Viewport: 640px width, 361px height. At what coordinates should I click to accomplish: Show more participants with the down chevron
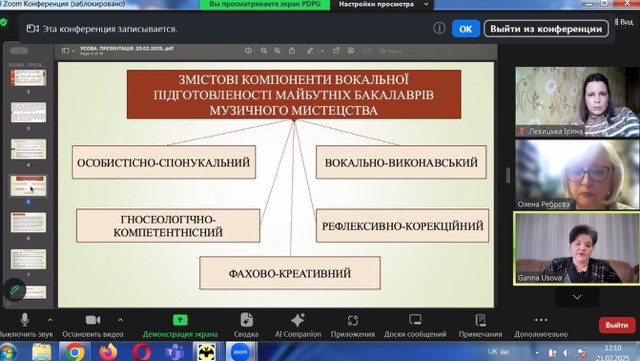[x=577, y=297]
